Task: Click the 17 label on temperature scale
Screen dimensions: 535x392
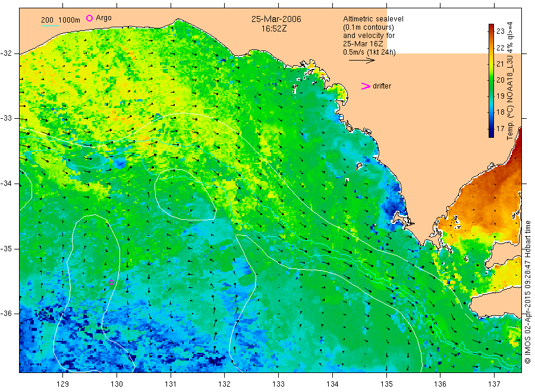Action: (x=500, y=128)
